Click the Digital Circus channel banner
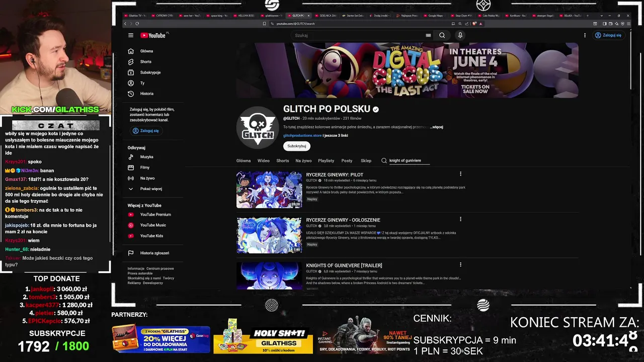Viewport: 644px width, 362px height. click(408, 70)
